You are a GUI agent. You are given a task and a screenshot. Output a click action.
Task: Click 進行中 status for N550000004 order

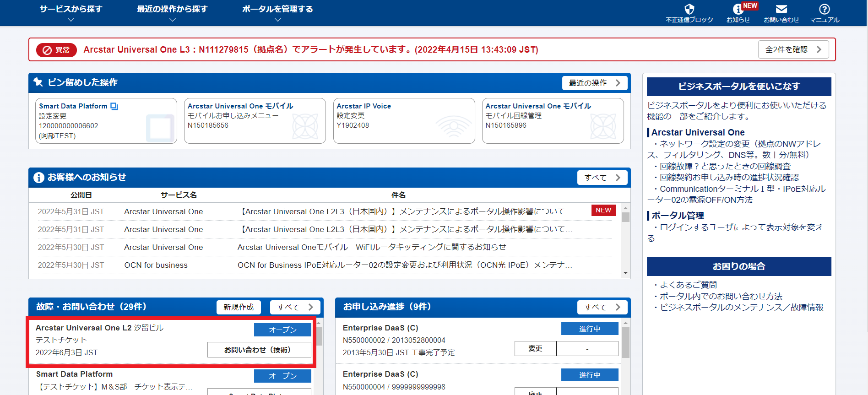[590, 375]
